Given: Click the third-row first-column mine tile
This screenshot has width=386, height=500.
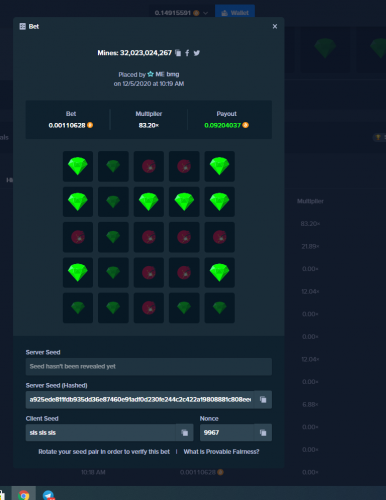Looking at the screenshot, I should 78,237.
